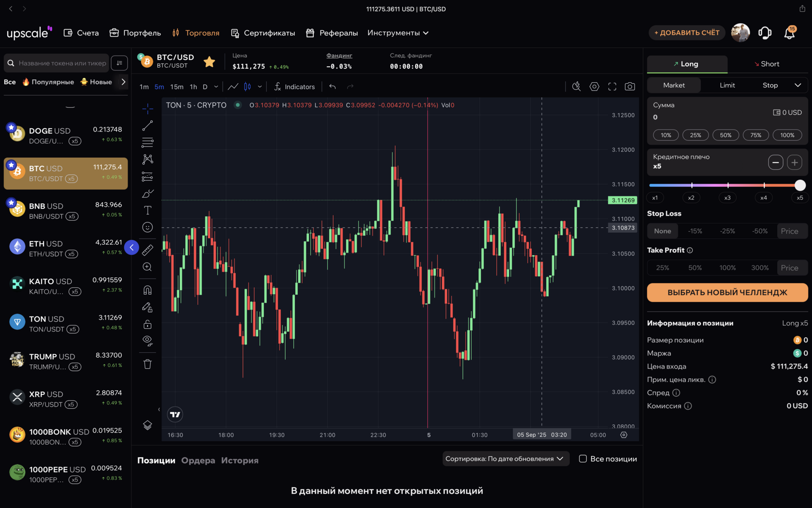The width and height of the screenshot is (812, 508).
Task: Check the "Все позиции" checkbox
Action: click(x=583, y=459)
